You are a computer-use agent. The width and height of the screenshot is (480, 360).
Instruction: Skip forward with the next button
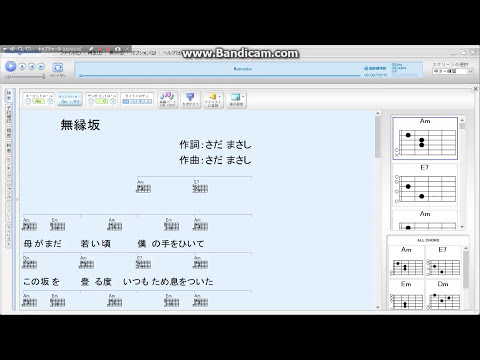pyautogui.click(x=41, y=67)
